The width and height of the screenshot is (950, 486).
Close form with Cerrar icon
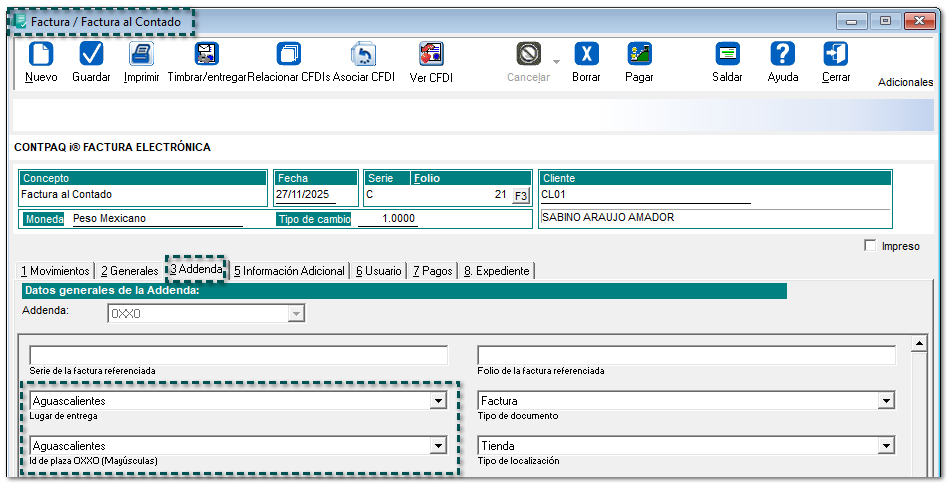[x=836, y=54]
